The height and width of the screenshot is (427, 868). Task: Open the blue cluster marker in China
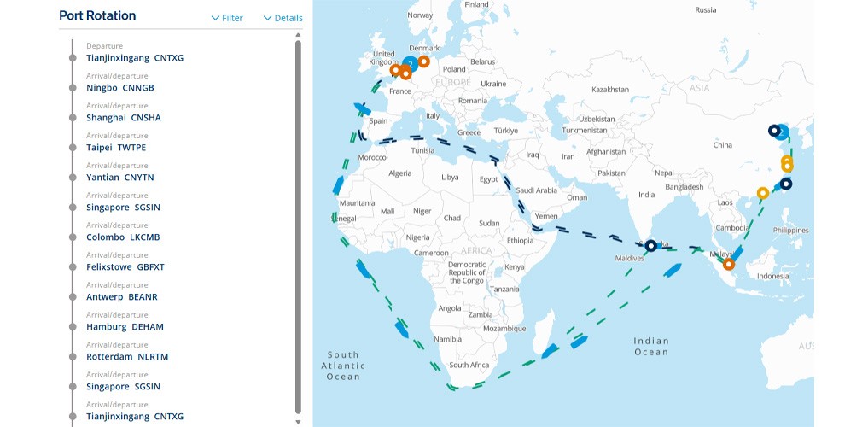tap(782, 132)
